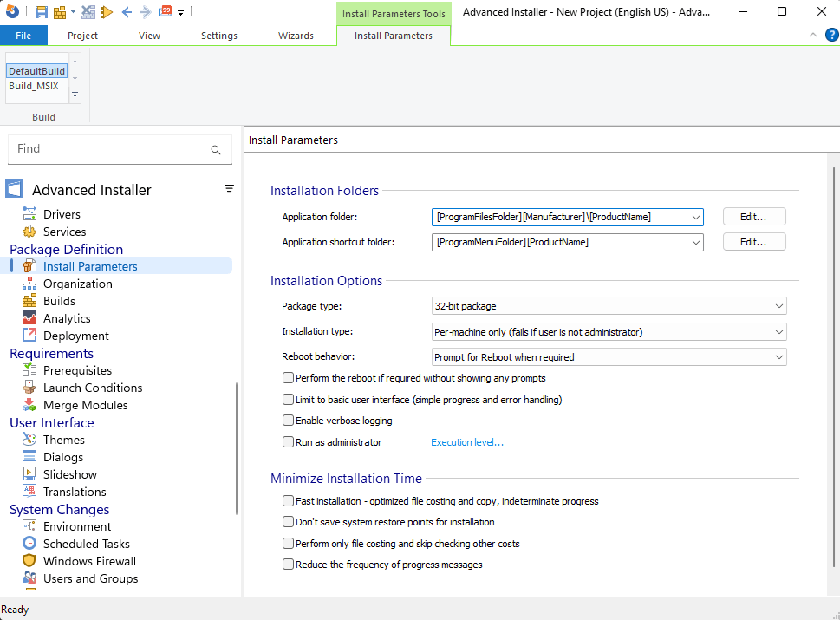
Task: Select the Install Parameters Tools tab
Action: pos(393,14)
